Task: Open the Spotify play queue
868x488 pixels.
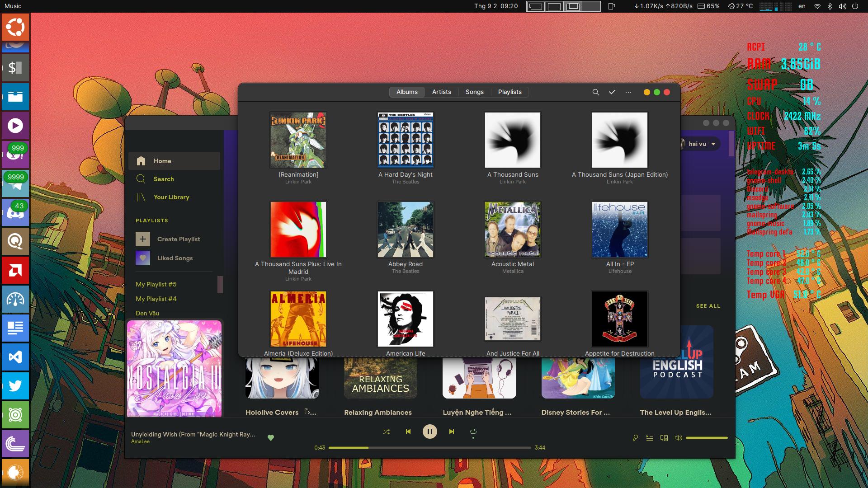Action: coord(650,438)
